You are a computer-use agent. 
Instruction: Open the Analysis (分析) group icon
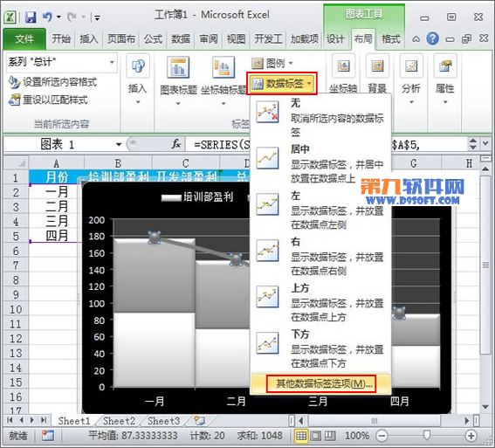411,65
